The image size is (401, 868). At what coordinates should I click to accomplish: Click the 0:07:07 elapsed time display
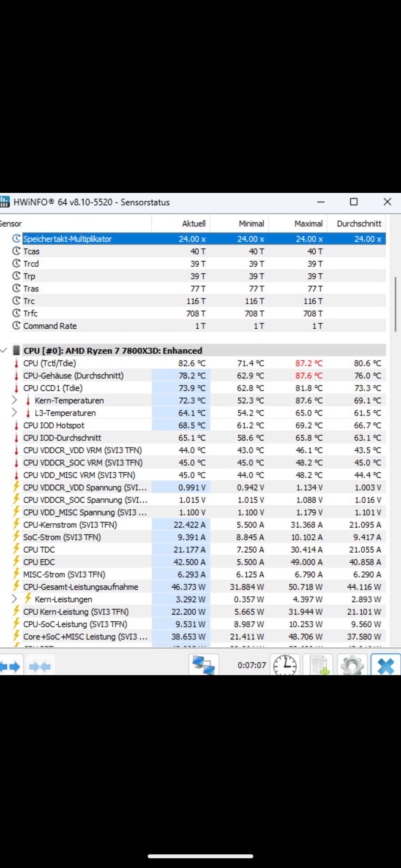[x=252, y=665]
